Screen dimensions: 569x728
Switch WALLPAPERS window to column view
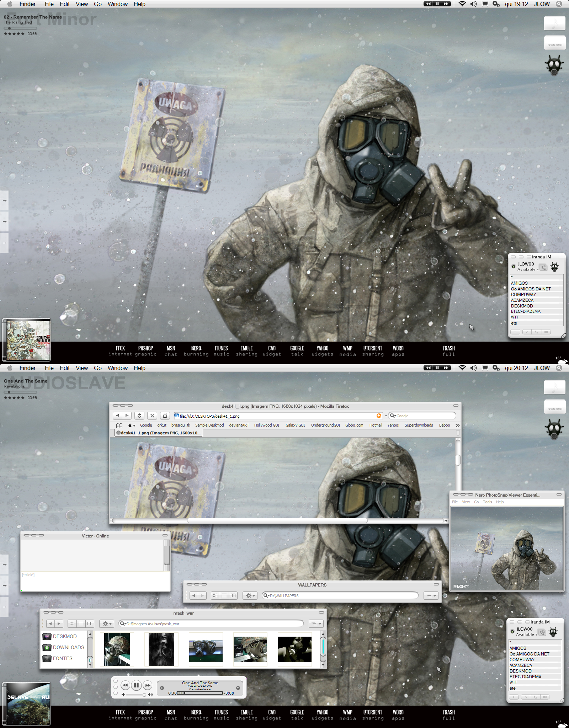[x=233, y=595]
